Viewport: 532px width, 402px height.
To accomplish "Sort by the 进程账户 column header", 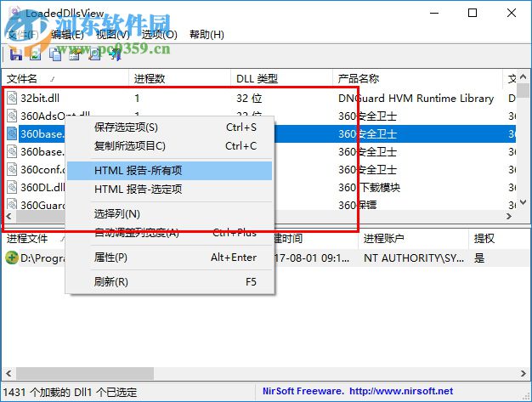I will click(x=413, y=239).
